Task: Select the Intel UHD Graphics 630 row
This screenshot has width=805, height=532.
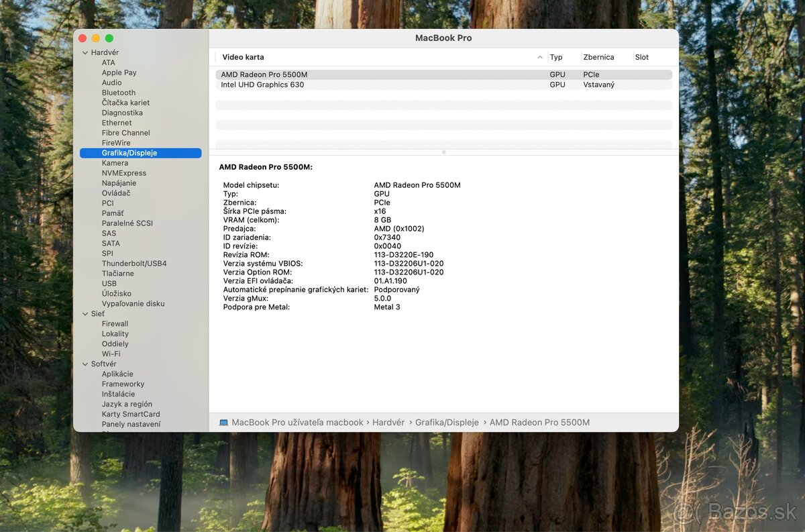Action: [443, 85]
